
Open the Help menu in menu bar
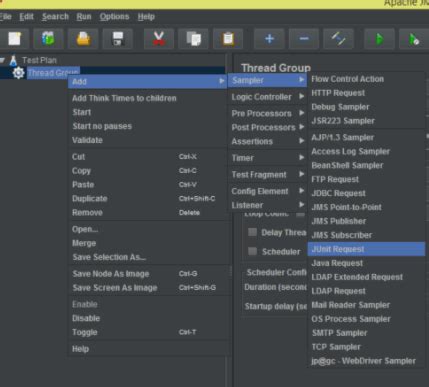tap(146, 17)
